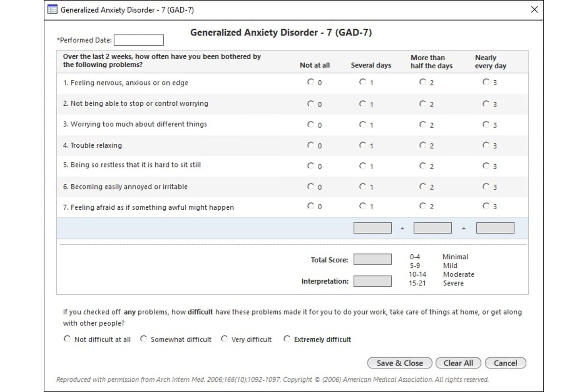Choose Somewhat difficult
This screenshot has height=392, width=588.
point(143,339)
